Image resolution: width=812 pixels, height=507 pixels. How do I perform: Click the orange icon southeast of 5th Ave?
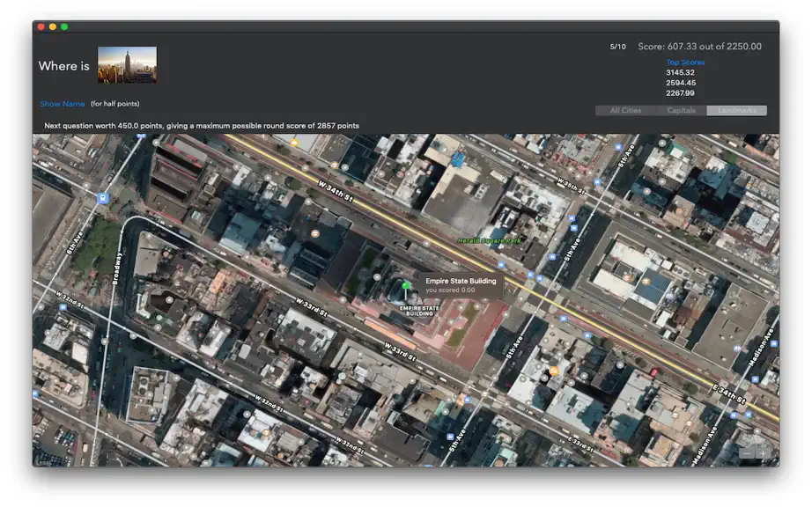click(554, 371)
